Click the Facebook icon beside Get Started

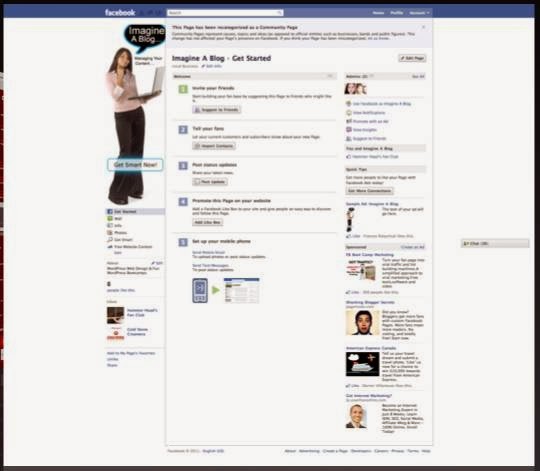click(110, 211)
